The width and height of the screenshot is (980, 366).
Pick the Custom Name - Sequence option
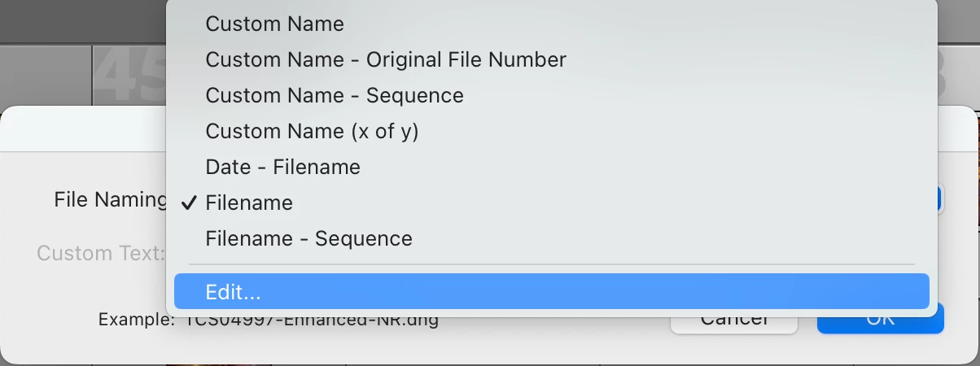[x=334, y=96]
